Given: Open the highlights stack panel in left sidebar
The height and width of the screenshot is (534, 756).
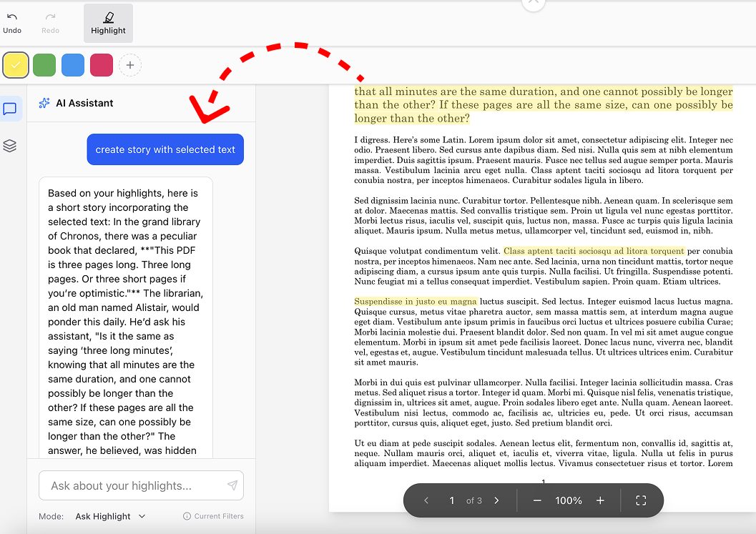Looking at the screenshot, I should pyautogui.click(x=10, y=146).
